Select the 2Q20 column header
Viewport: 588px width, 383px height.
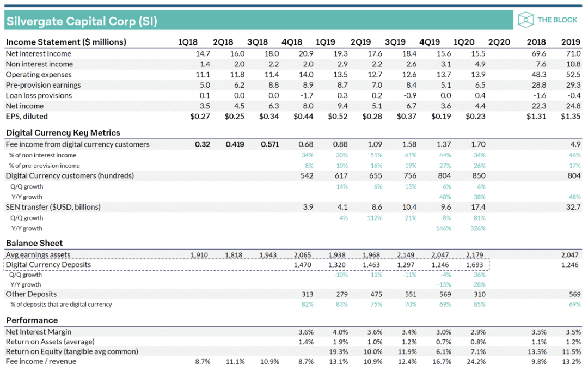tap(499, 42)
